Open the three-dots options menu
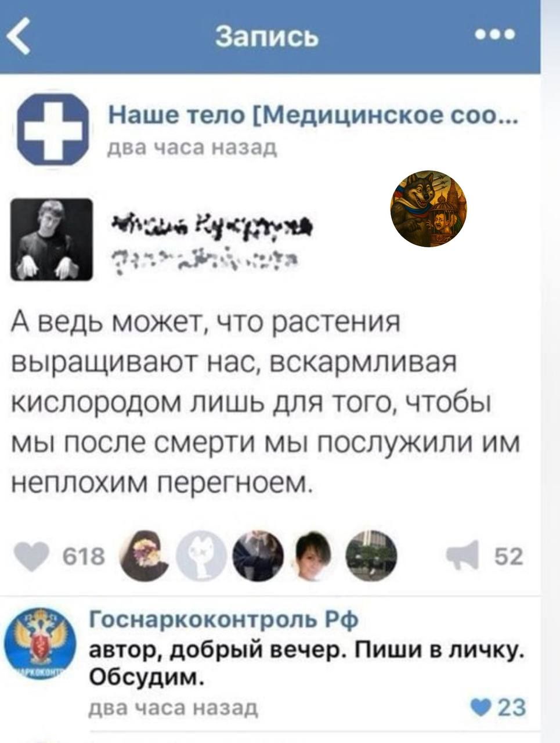The width and height of the screenshot is (560, 743). (494, 35)
